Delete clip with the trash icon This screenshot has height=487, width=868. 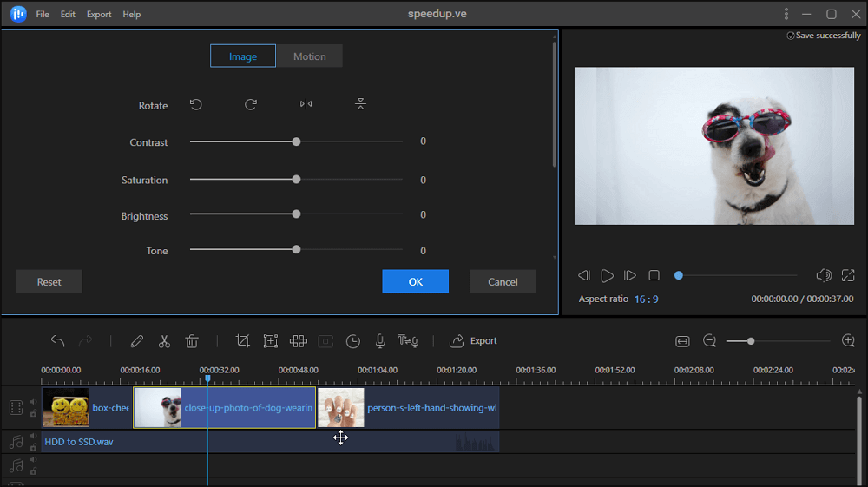[x=192, y=341]
